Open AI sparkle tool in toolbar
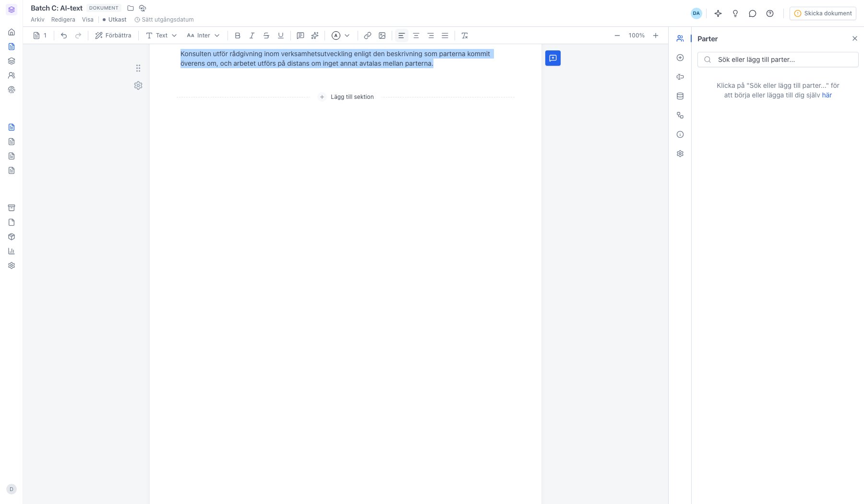This screenshot has width=864, height=504. pyautogui.click(x=315, y=36)
